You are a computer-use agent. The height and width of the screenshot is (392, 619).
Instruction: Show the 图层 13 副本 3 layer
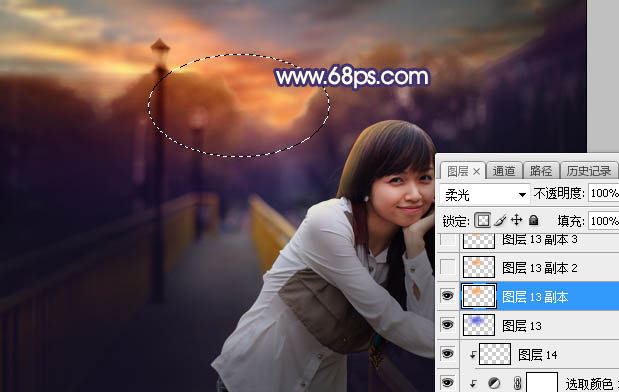coord(448,240)
